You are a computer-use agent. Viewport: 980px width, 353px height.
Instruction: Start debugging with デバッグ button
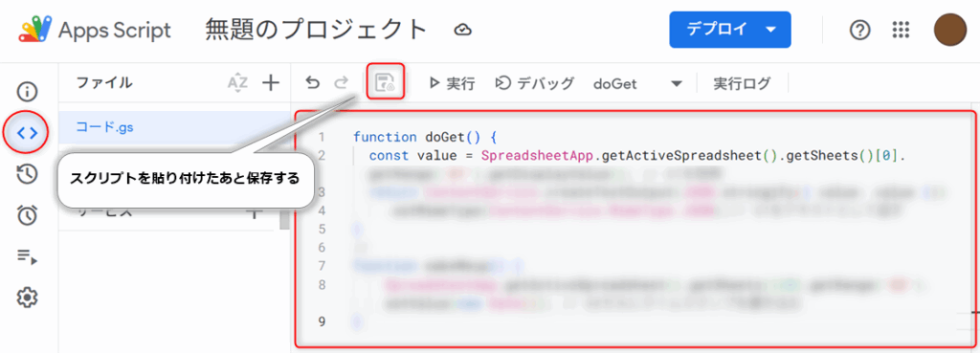pyautogui.click(x=534, y=83)
